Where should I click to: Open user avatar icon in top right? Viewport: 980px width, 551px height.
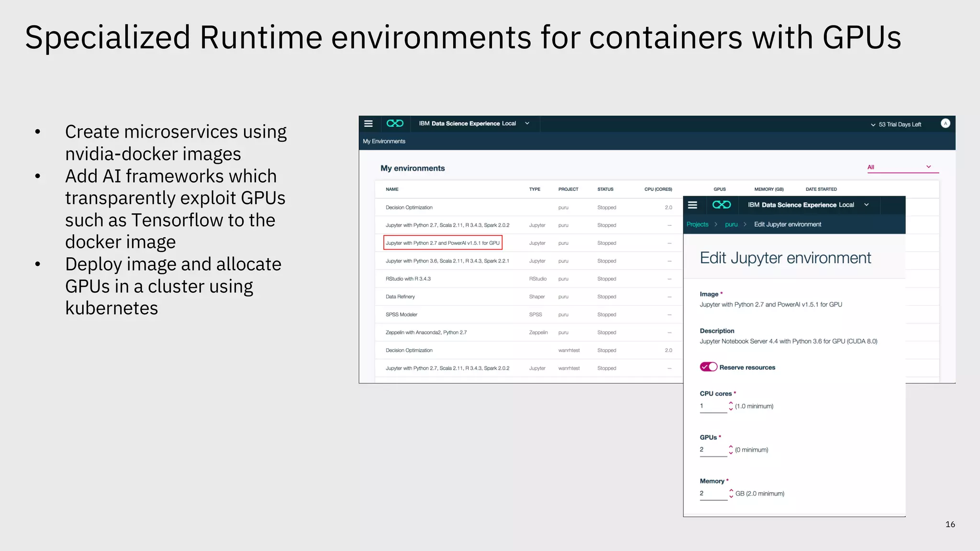[945, 123]
